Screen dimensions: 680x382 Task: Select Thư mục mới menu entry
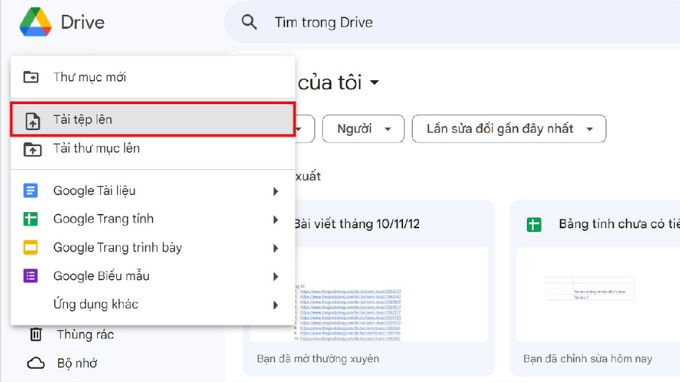coord(153,77)
